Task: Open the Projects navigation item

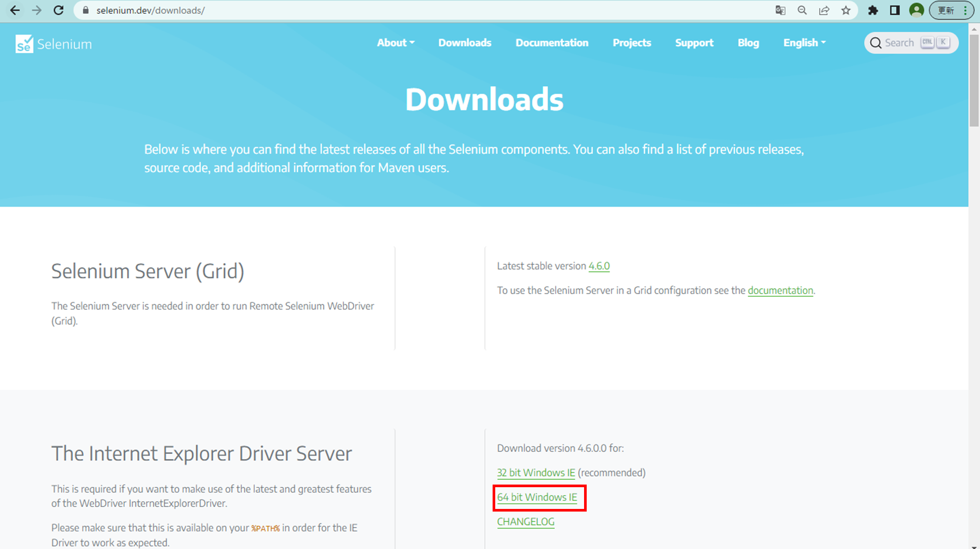Action: [632, 43]
